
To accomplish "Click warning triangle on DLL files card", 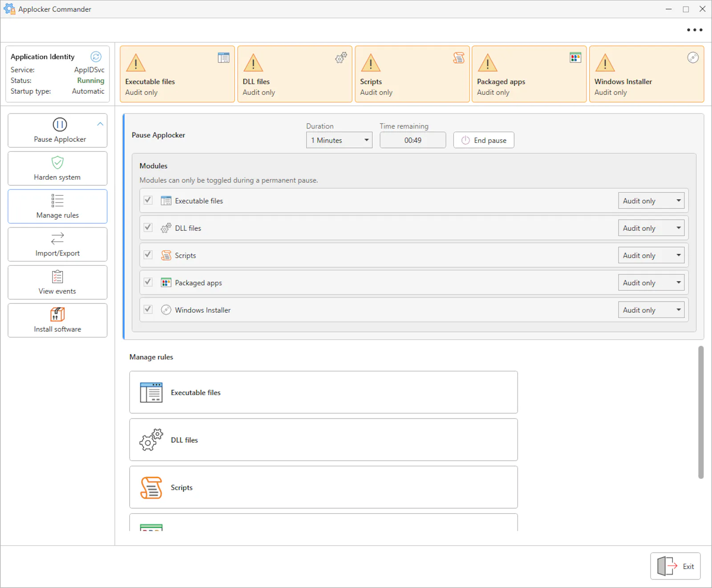I will click(x=253, y=63).
